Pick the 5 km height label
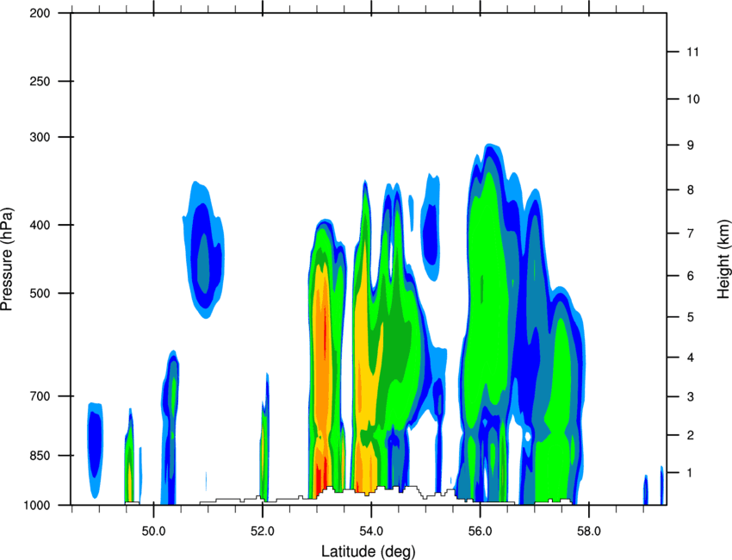 691,318
